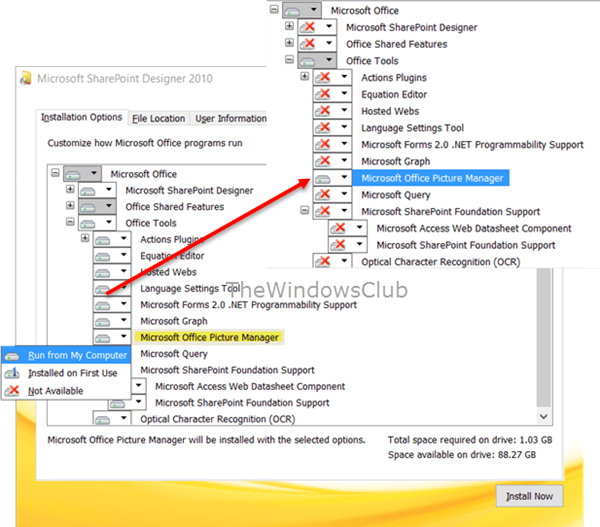Viewport: 600px width, 527px height.
Task: Open install dropdown for Hosted Webs left tree
Action: click(x=124, y=271)
